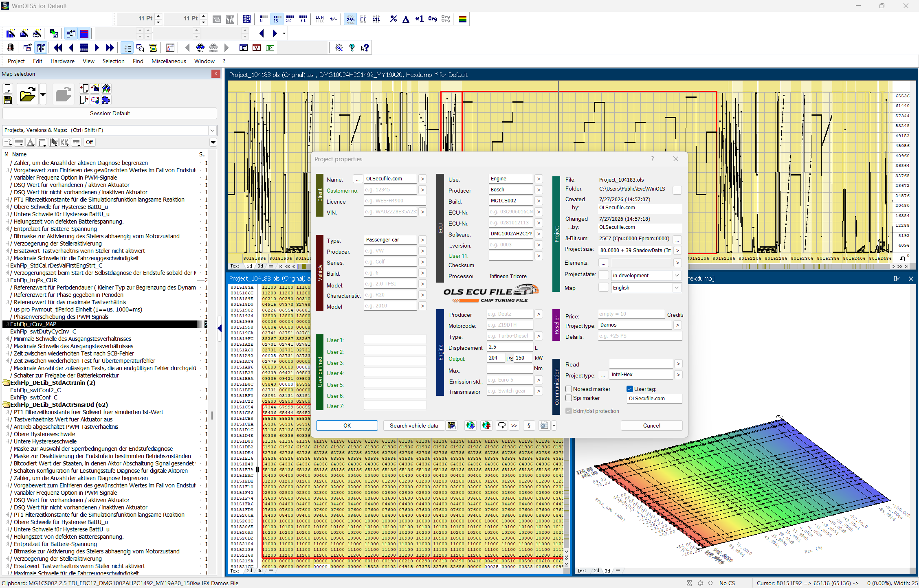Select the ExhFlp_rCnv_MAP row in the map list
Image resolution: width=919 pixels, height=588 pixels.
pos(105,324)
